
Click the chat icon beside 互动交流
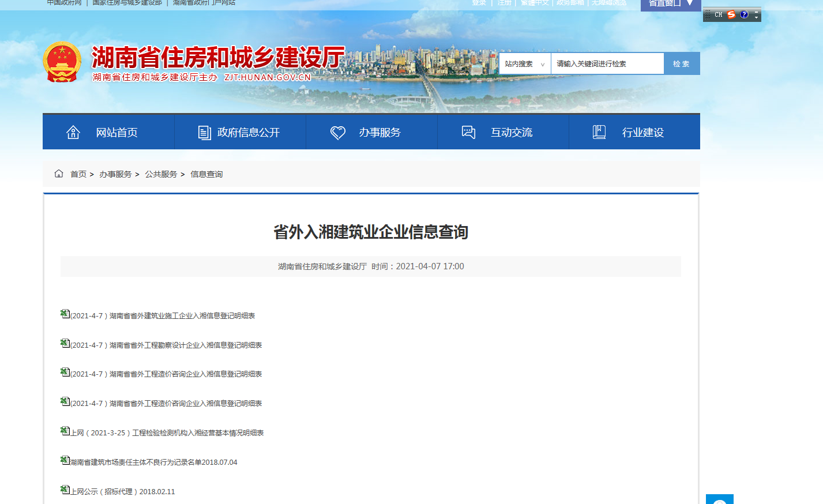[469, 132]
